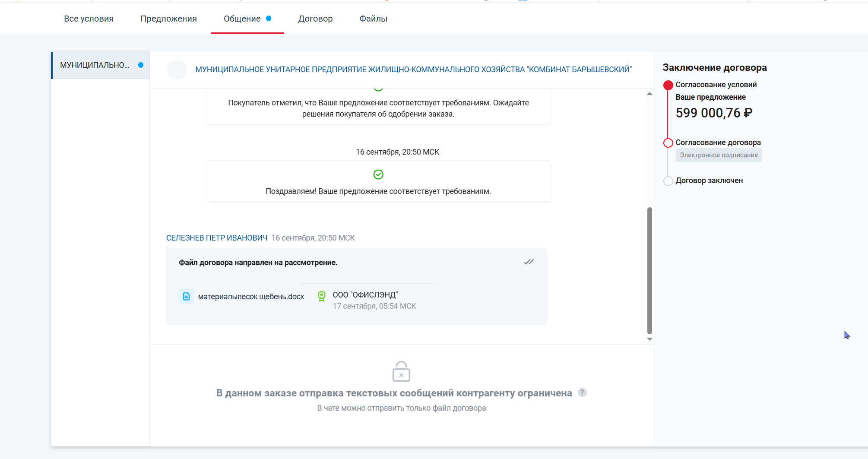The height and width of the screenshot is (459, 868).
Task: Click the Поздравляем! Ваше предложение соответствует message
Action: pos(378,191)
